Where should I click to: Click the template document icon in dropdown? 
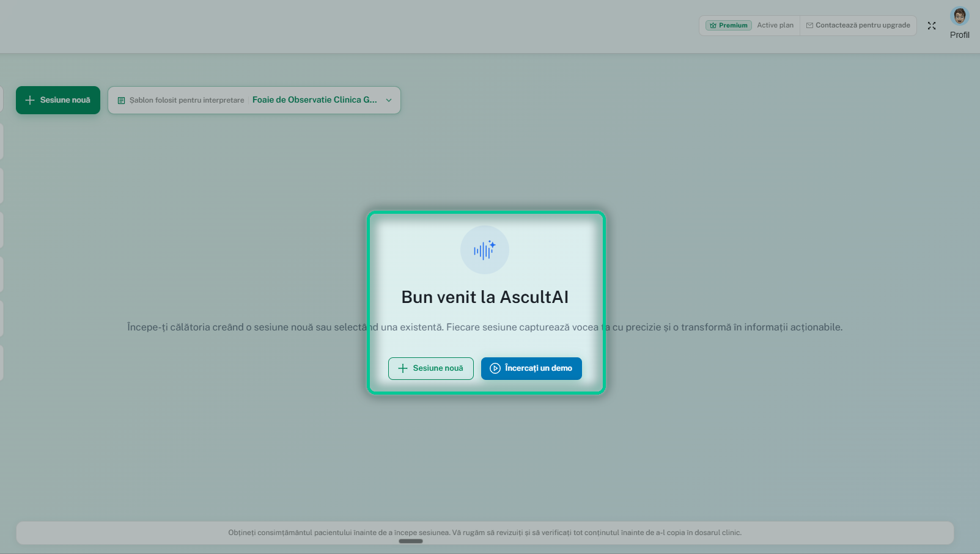(x=121, y=100)
